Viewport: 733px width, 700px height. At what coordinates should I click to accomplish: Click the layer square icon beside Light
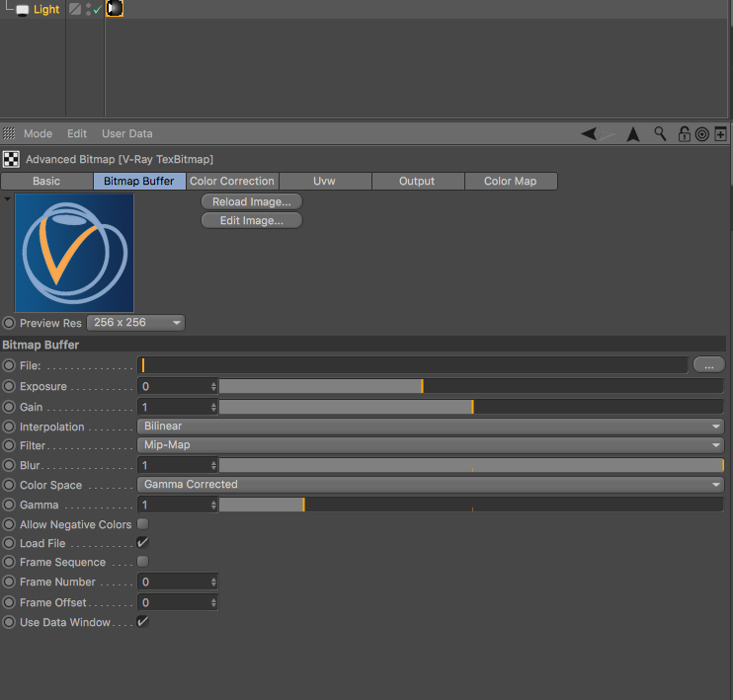click(75, 9)
